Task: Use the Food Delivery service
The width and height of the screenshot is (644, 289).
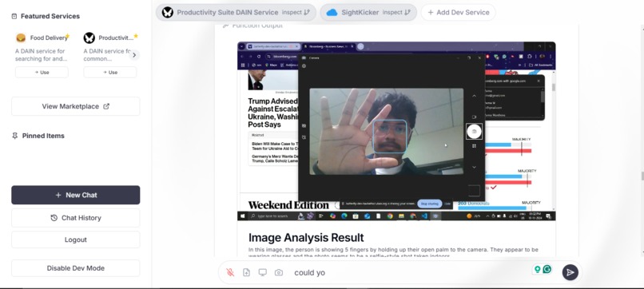Action: coord(42,72)
